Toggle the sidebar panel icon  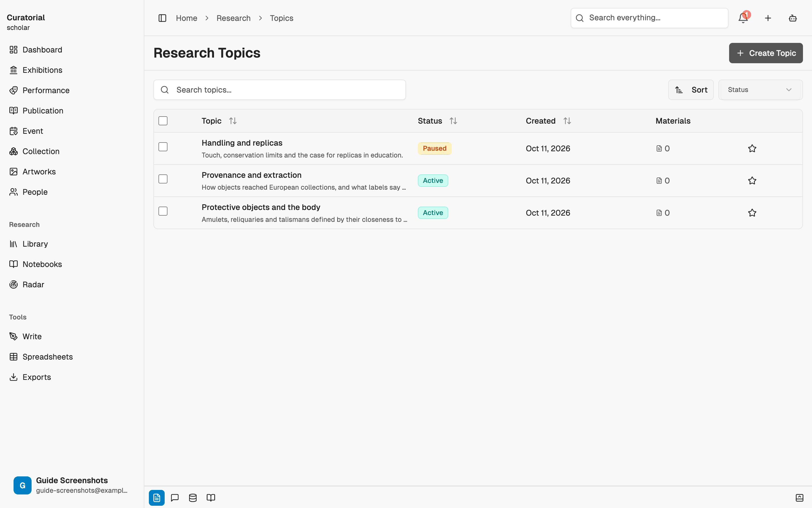162,18
